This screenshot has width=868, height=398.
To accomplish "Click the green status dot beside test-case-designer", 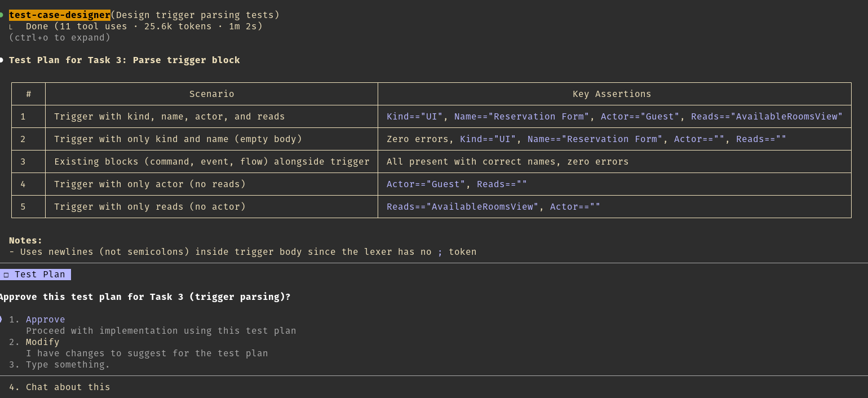I will coord(2,15).
